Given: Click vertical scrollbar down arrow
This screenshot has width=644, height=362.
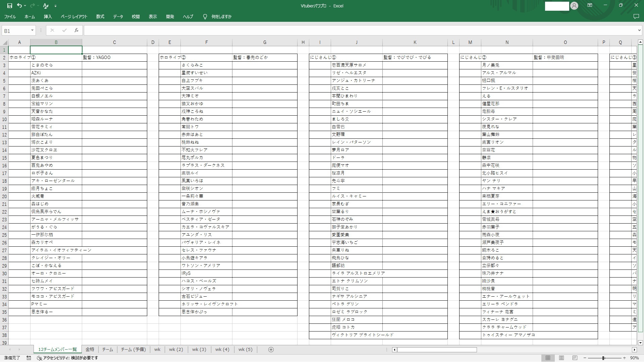Looking at the screenshot, I should [640, 343].
